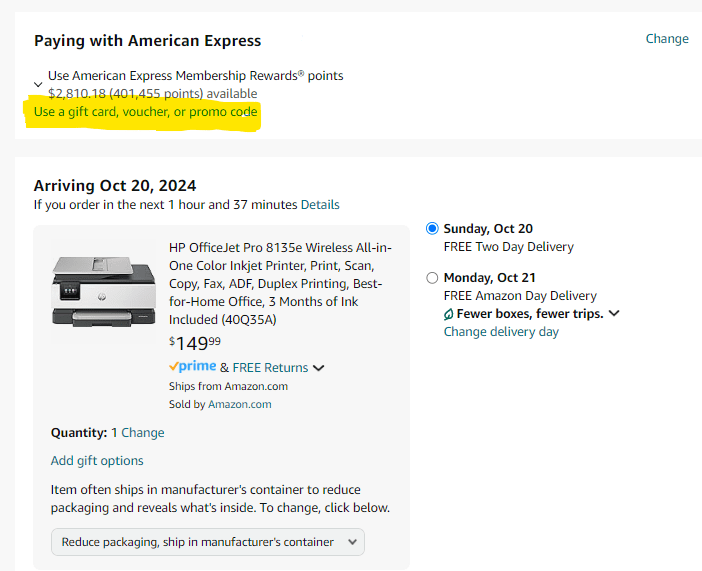Screen dimensions: 702x571
Task: Expand Fewer boxes, fewer trips details
Action: pyautogui.click(x=614, y=313)
